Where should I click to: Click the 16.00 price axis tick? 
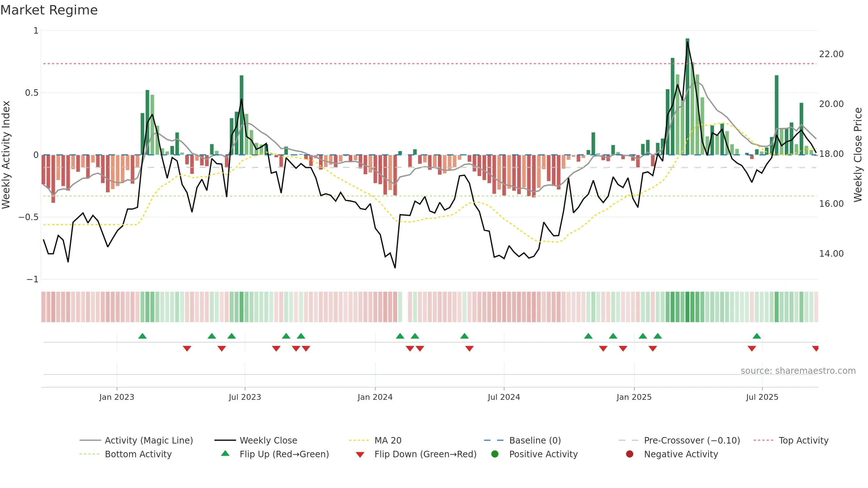[831, 204]
